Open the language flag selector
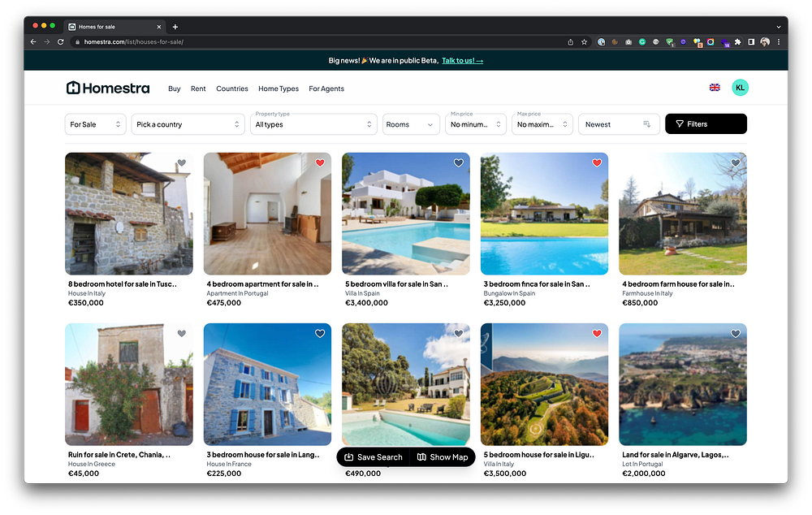Image resolution: width=812 pixels, height=515 pixels. click(x=715, y=88)
